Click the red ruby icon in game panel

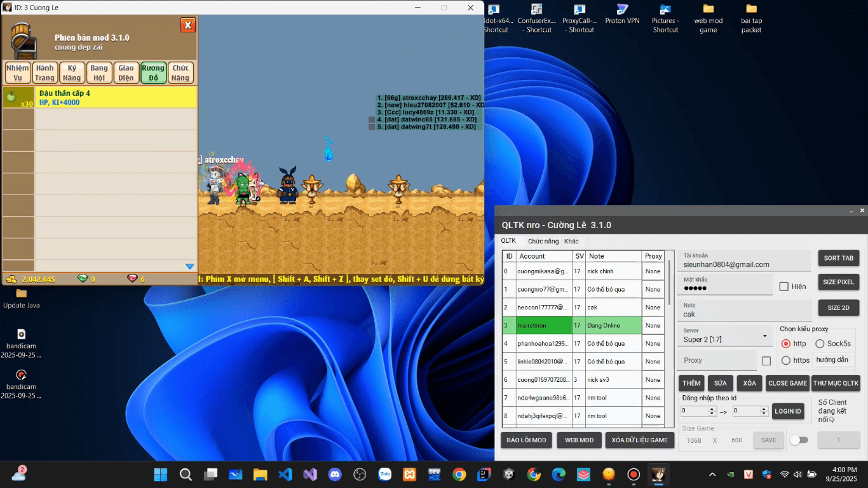pos(132,279)
